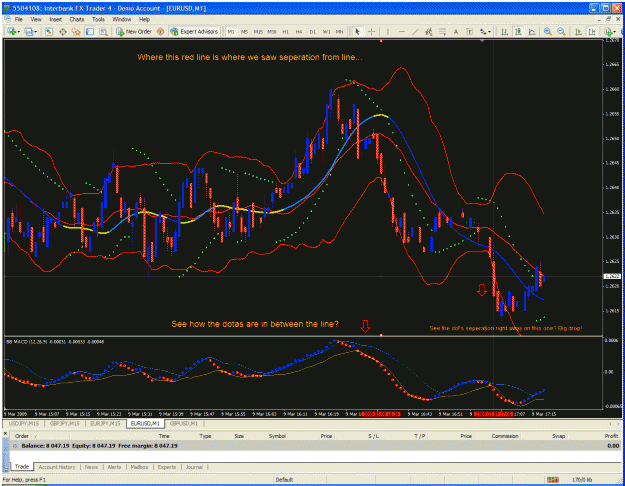Open the Tools menu
This screenshot has height=486, width=625.
98,19
